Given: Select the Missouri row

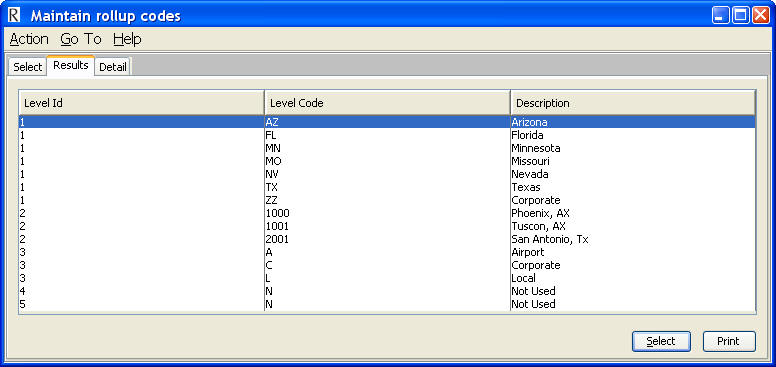Looking at the screenshot, I should (387, 161).
